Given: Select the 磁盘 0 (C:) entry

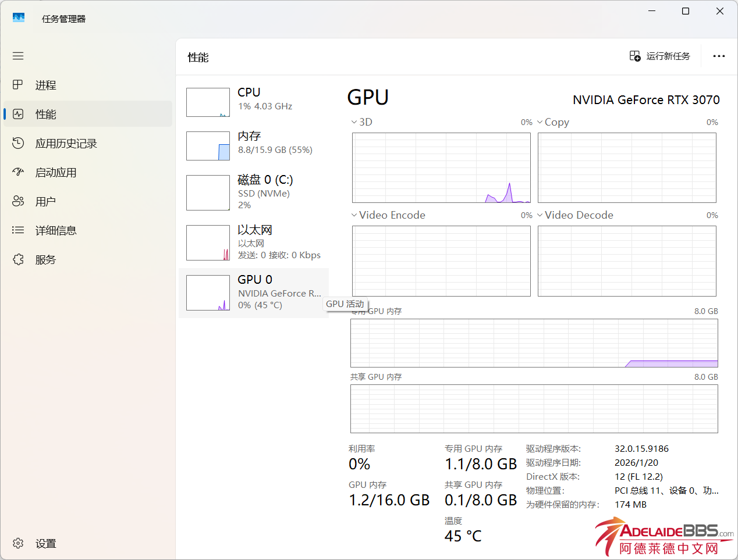Looking at the screenshot, I should tap(254, 192).
